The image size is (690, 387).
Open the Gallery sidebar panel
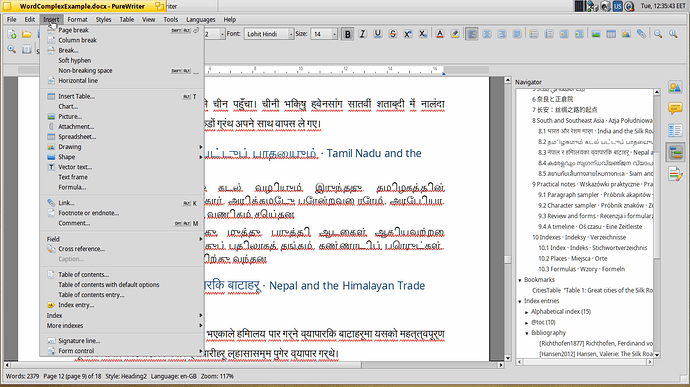675,87
